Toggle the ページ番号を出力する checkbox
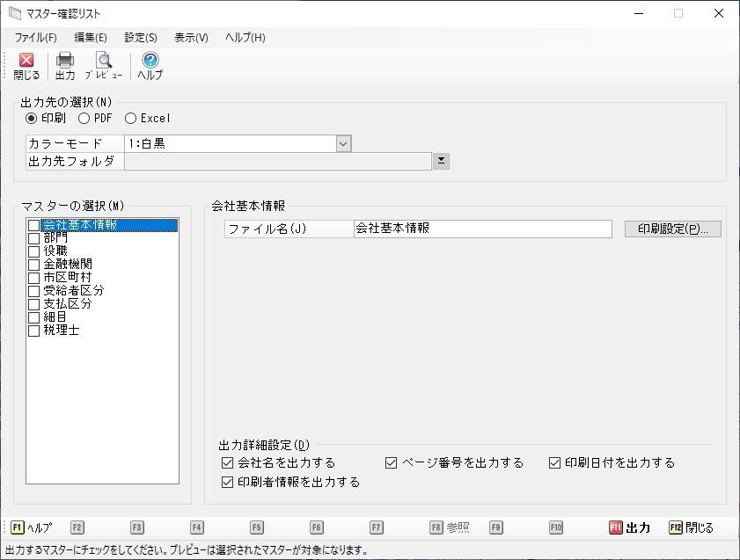This screenshot has height=560, width=740. pos(392,462)
